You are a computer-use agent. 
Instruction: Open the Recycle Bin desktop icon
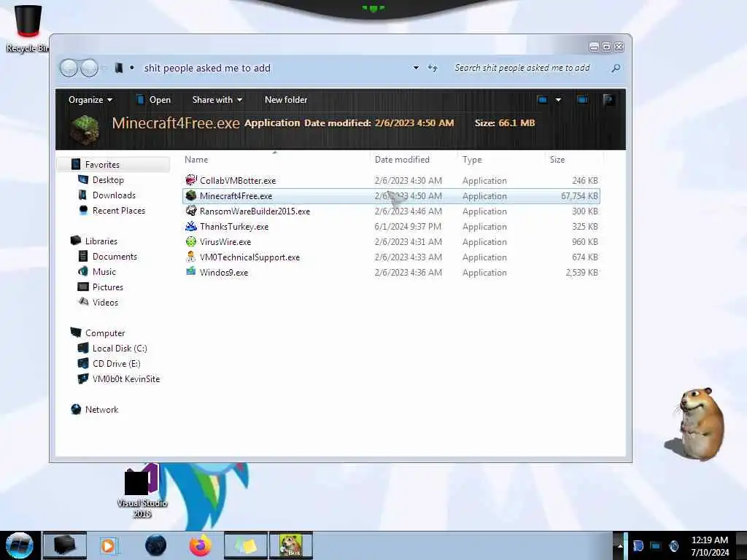point(28,28)
